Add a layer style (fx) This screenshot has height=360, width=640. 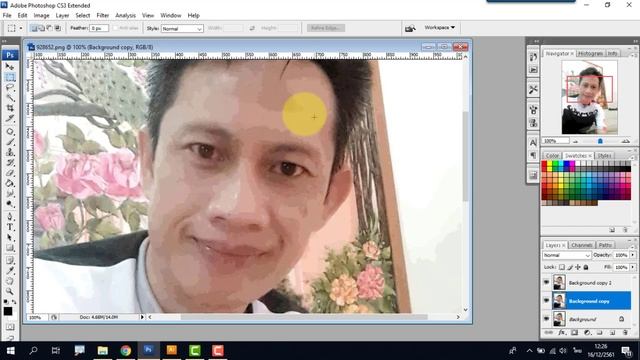562,333
